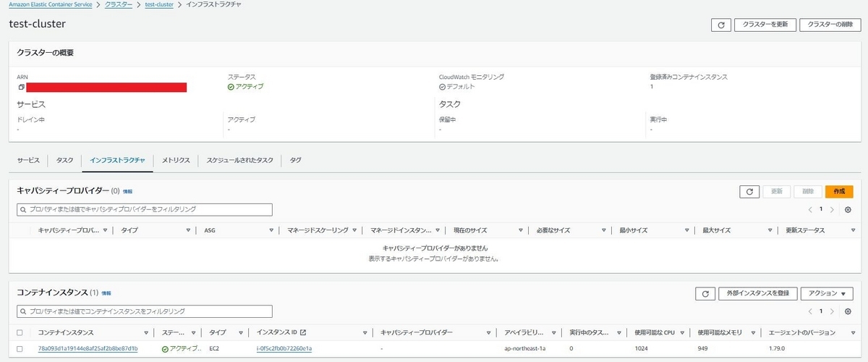Open the タグ tab

coord(295,160)
